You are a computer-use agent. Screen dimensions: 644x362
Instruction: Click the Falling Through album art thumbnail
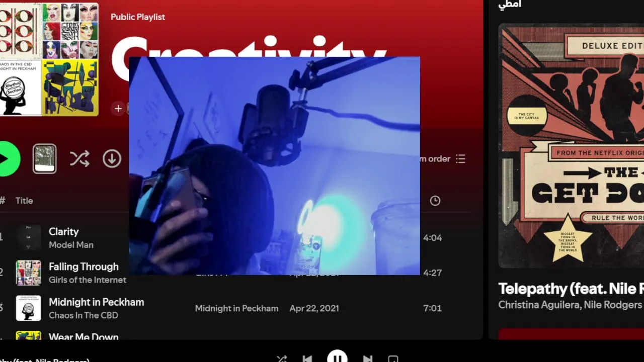(29, 273)
